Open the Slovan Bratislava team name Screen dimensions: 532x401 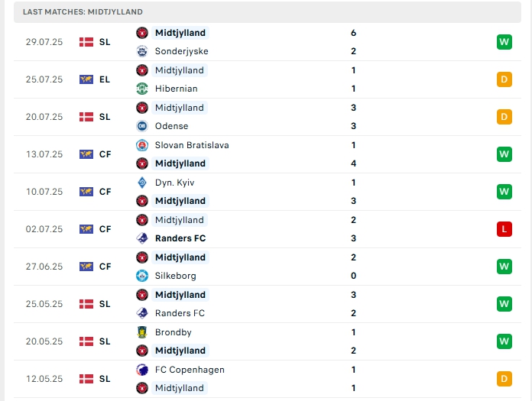click(192, 145)
